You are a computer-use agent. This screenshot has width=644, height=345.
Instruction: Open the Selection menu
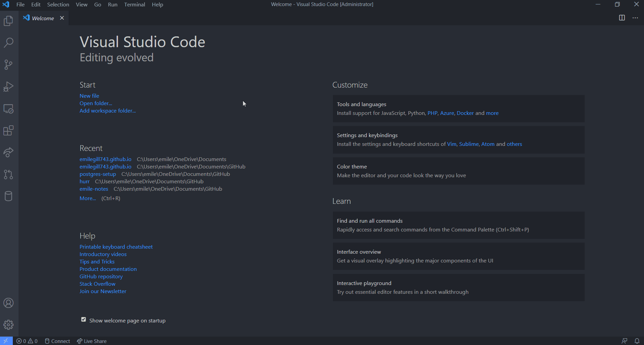click(x=58, y=4)
